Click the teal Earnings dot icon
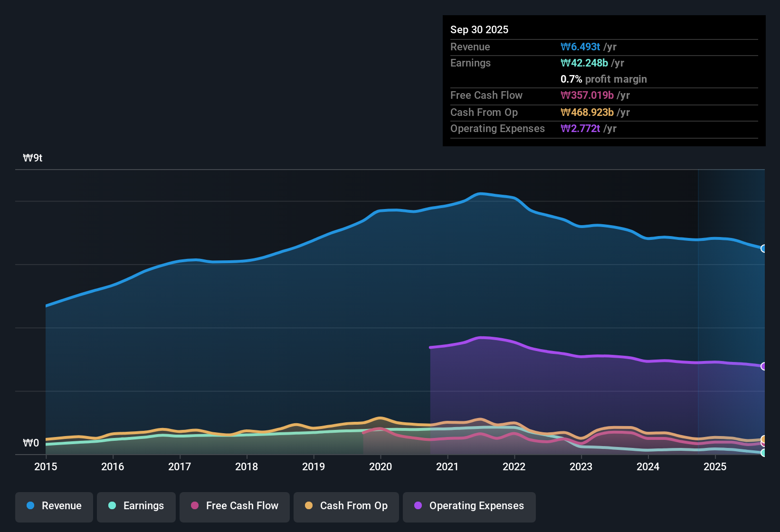 [112, 506]
